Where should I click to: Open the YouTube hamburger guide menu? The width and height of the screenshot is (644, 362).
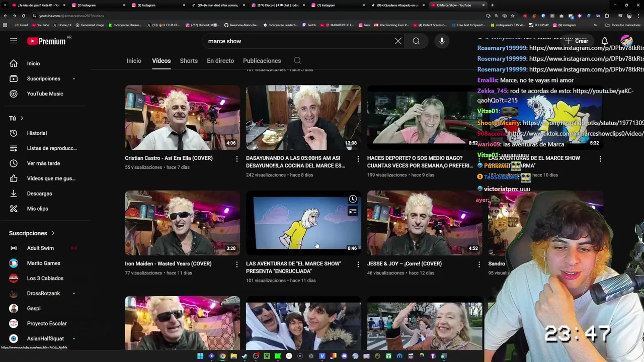[14, 41]
